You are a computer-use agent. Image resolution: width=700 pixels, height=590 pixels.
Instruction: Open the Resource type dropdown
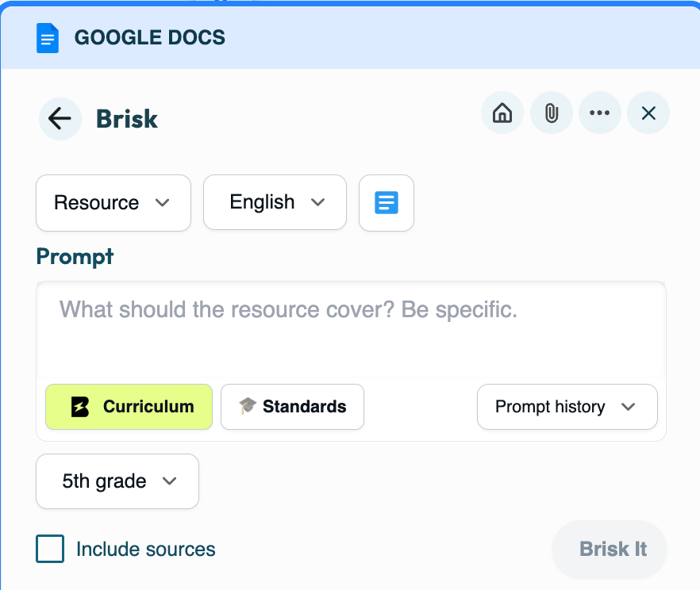pos(113,203)
